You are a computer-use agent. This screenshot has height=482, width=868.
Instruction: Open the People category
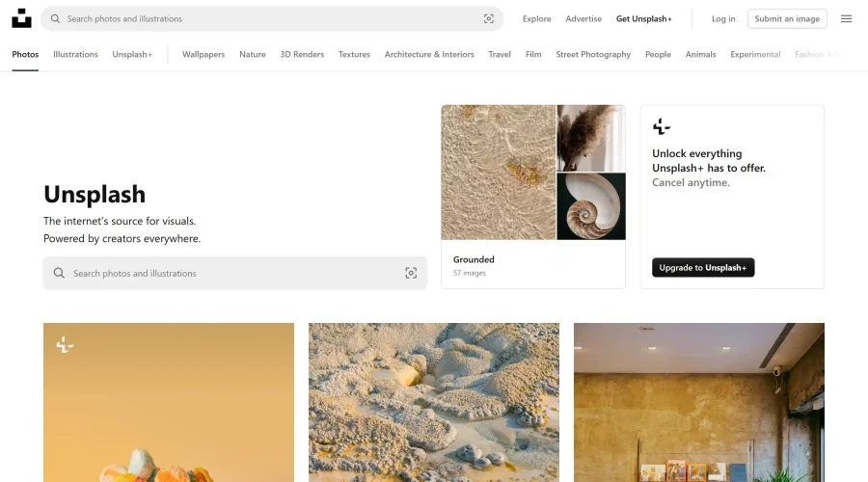(x=658, y=54)
